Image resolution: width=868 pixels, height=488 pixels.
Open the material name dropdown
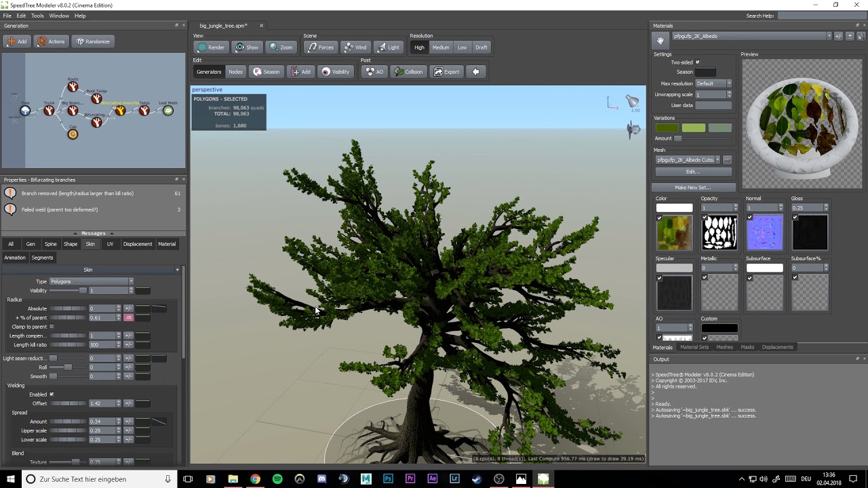(x=751, y=36)
